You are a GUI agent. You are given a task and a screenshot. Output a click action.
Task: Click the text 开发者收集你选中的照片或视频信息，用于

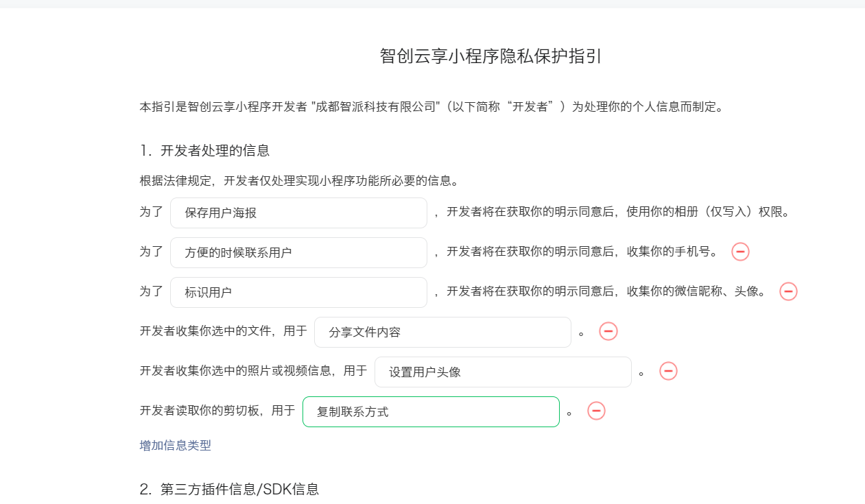[254, 371]
